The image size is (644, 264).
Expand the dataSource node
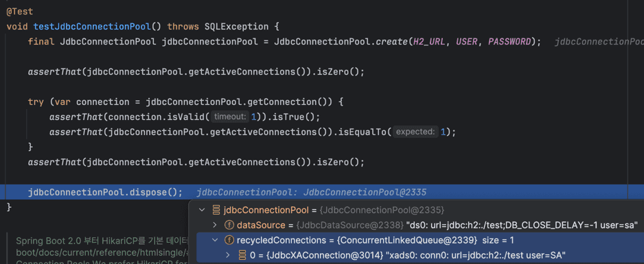(215, 225)
